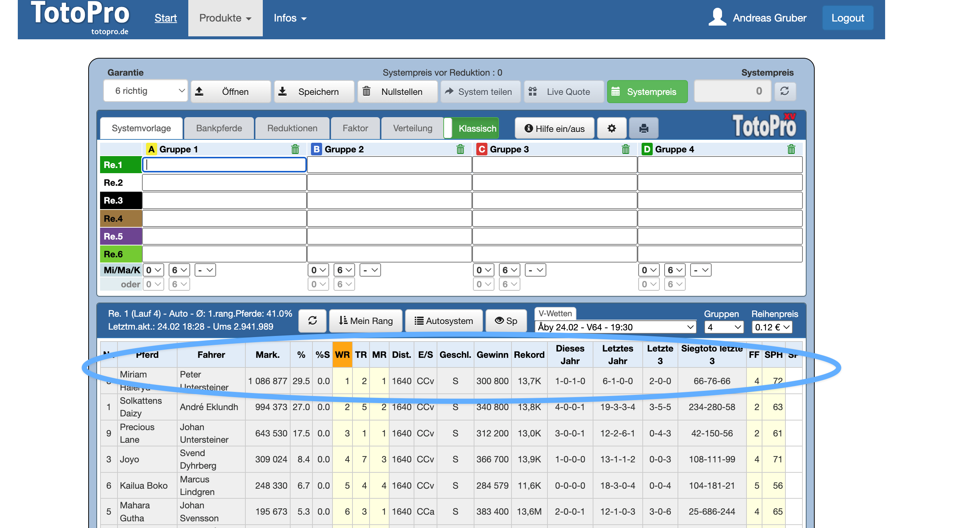Click the printer icon button
The height and width of the screenshot is (528, 980).
pyautogui.click(x=643, y=128)
